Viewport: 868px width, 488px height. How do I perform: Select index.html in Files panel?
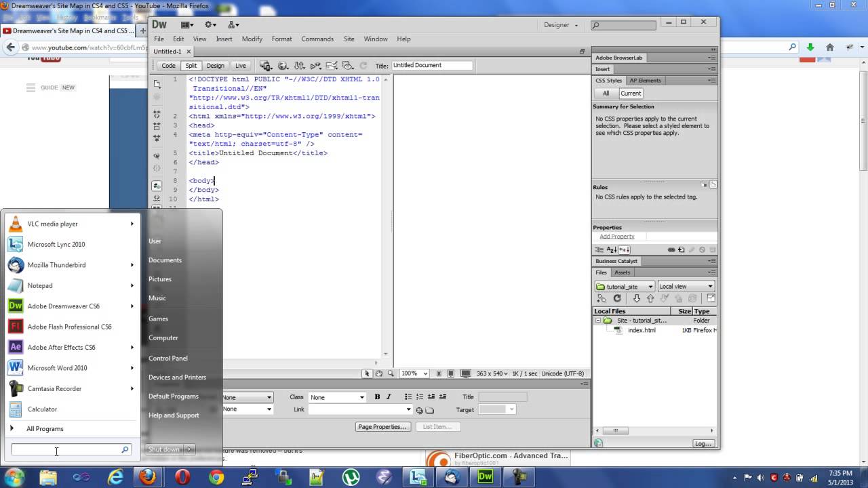click(642, 331)
